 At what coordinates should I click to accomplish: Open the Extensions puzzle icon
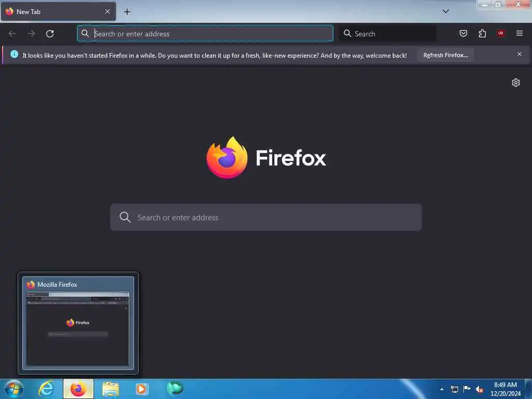(482, 33)
